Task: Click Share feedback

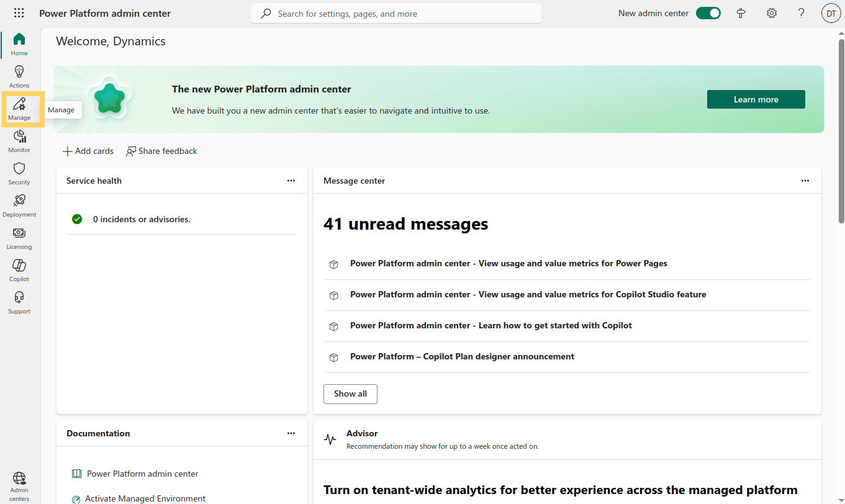Action: pos(161,151)
